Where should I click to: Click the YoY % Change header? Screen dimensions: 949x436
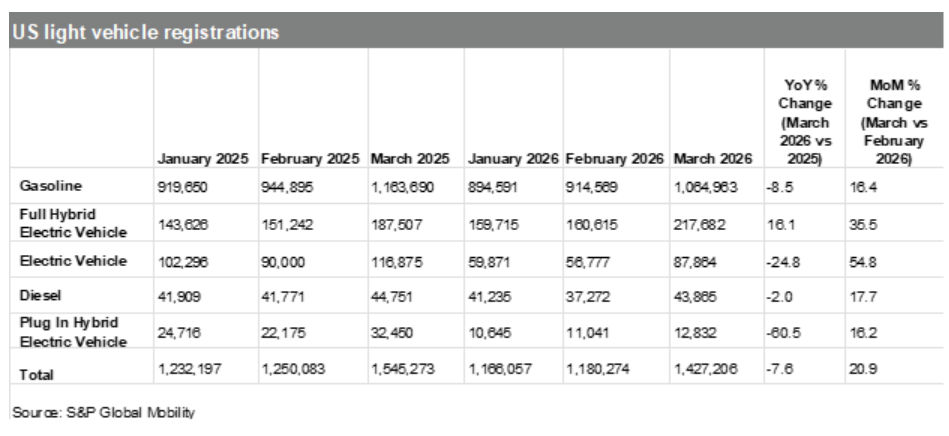tap(805, 122)
